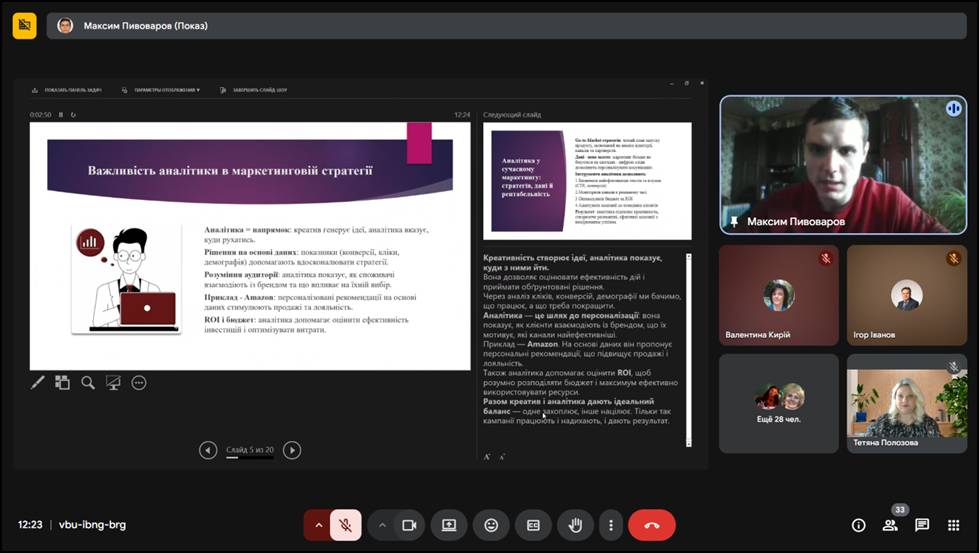The width and height of the screenshot is (979, 553).
Task: Click the red leave call button
Action: [x=652, y=525]
